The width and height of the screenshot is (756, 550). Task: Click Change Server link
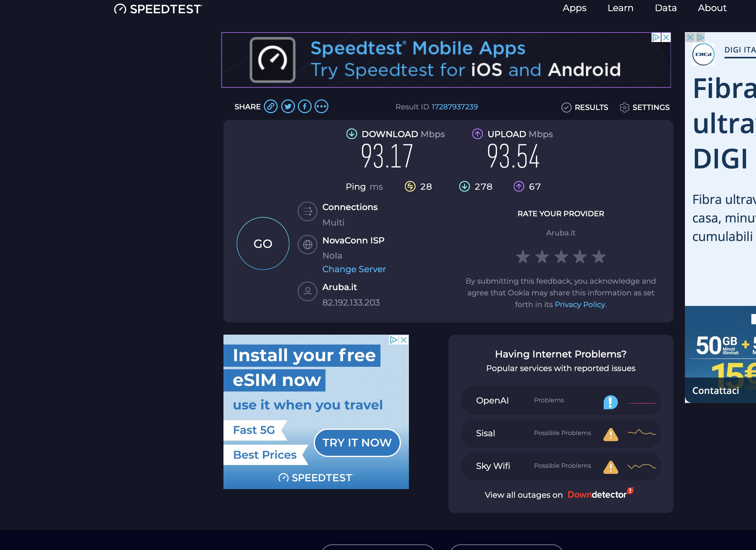(x=354, y=269)
